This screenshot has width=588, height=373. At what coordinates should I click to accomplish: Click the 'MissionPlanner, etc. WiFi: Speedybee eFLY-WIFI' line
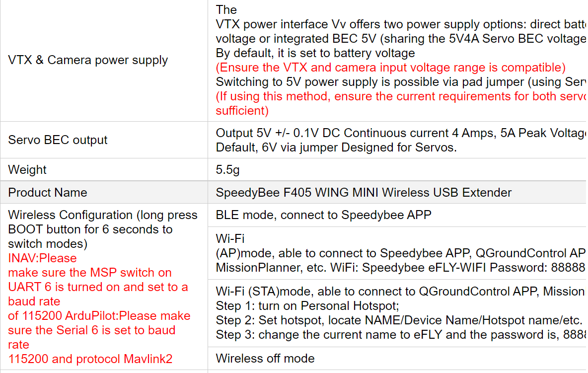click(401, 268)
